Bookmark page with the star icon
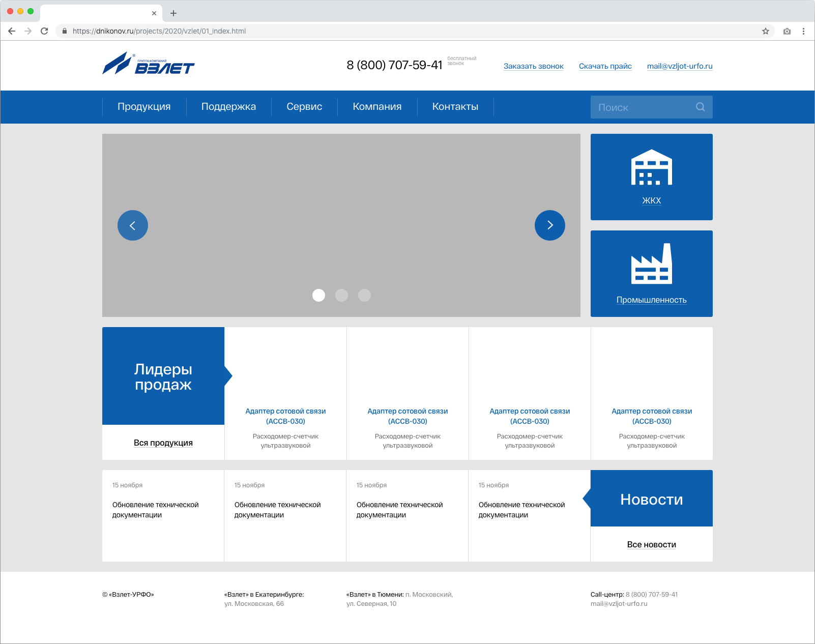 [765, 31]
